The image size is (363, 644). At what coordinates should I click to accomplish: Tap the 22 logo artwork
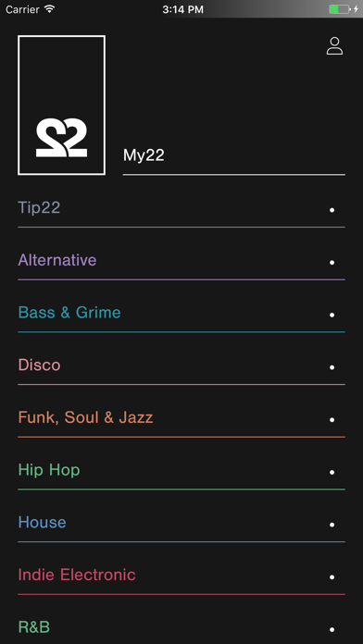pyautogui.click(x=61, y=105)
